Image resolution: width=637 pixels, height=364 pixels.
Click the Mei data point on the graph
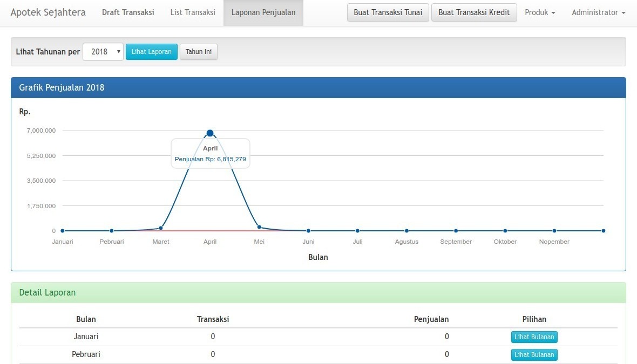259,228
